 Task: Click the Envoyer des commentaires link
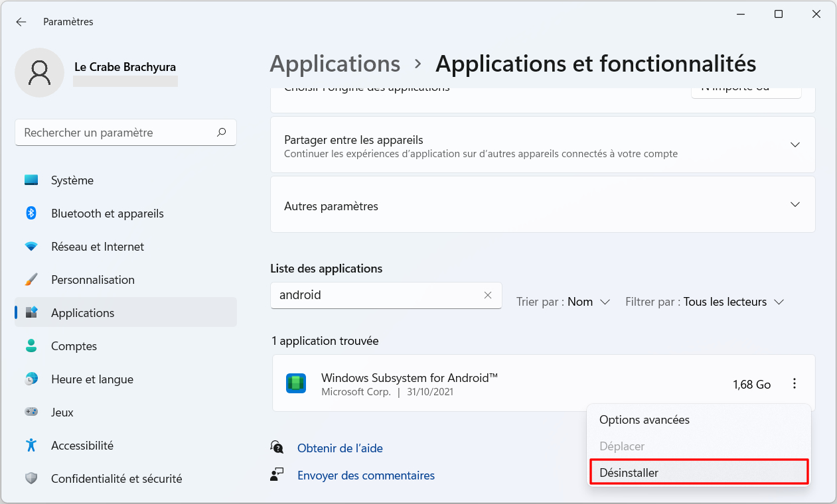pyautogui.click(x=366, y=475)
